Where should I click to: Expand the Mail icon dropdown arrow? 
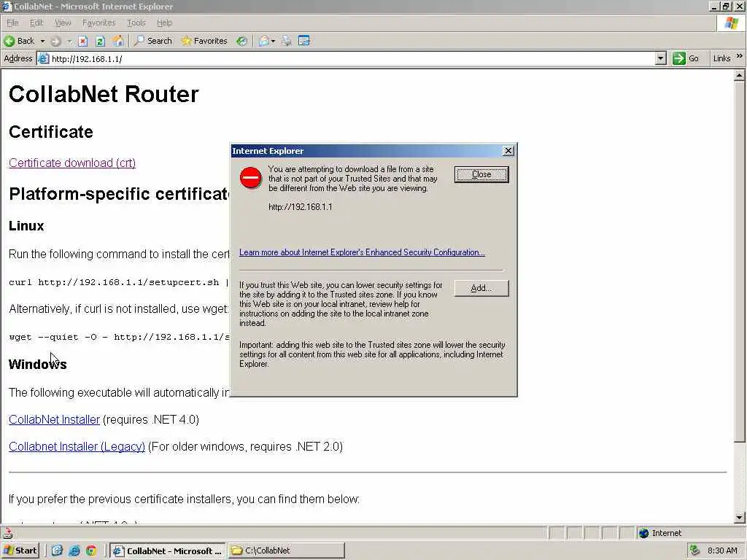[x=273, y=41]
